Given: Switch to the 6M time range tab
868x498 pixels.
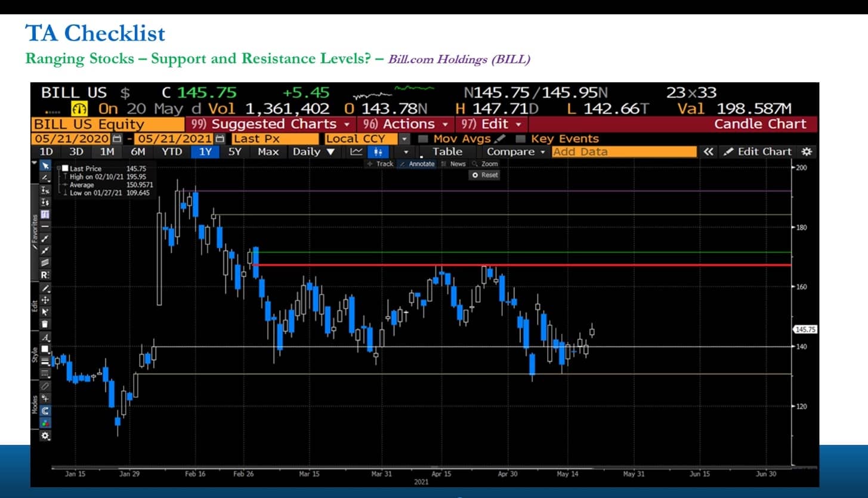Looking at the screenshot, I should tap(138, 151).
